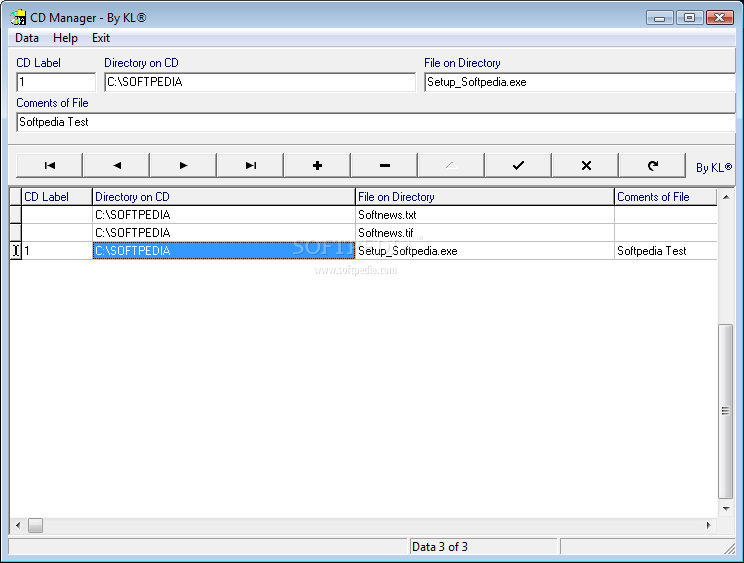Focus the CD Label input field
The width and height of the screenshot is (744, 563).
56,82
